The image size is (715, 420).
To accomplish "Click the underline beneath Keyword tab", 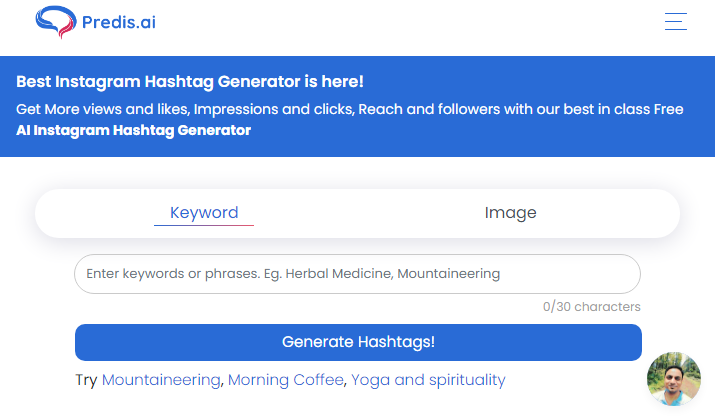I will point(204,225).
